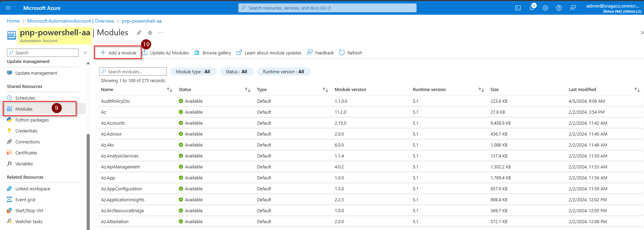Pin the Modules blade with the pin icon
Viewport: 644px width, 230px height.
139,33
